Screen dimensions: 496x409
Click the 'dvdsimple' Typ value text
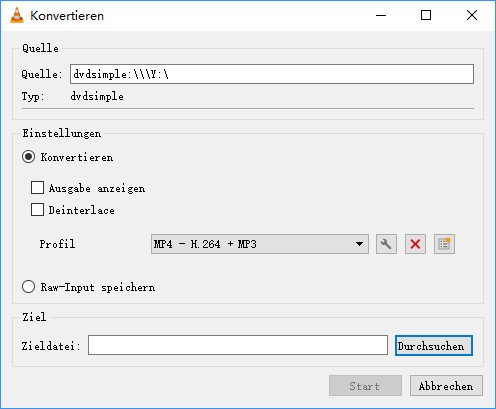[97, 96]
